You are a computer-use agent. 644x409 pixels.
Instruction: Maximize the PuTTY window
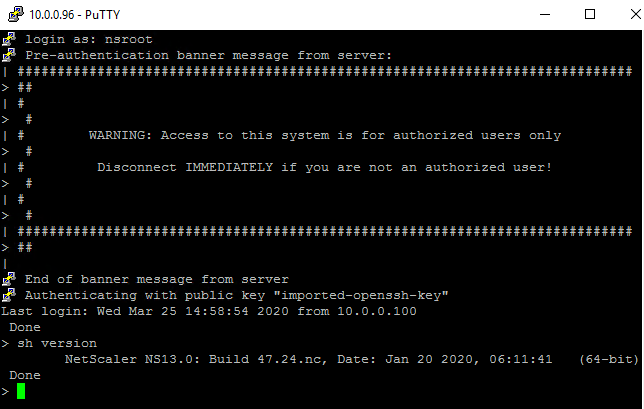click(574, 15)
